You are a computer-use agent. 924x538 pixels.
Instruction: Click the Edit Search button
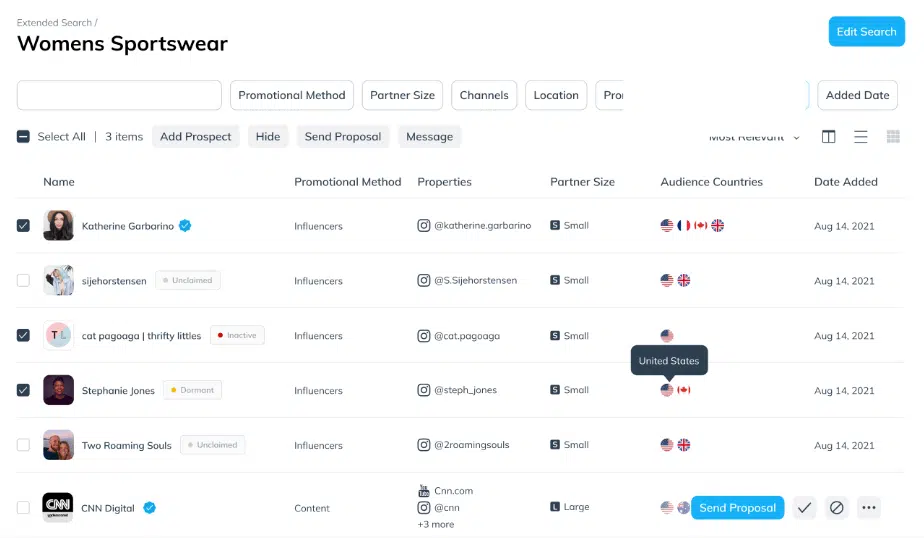866,32
